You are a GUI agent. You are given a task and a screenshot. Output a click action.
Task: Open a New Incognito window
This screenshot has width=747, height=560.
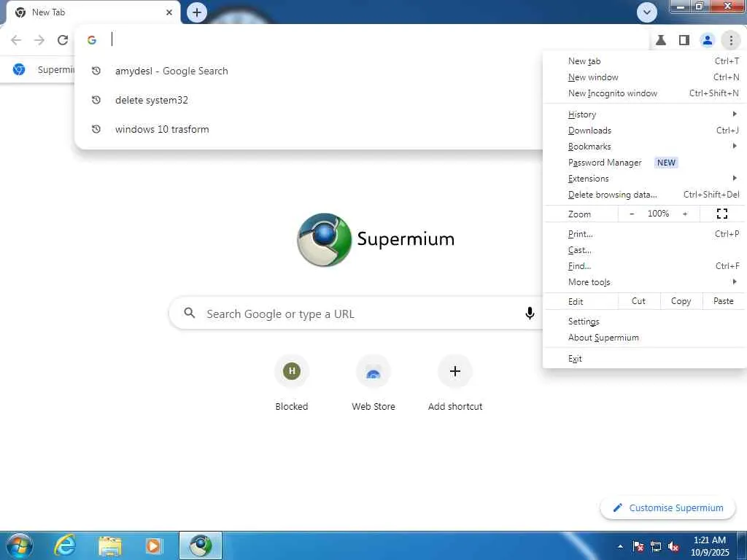click(x=645, y=93)
